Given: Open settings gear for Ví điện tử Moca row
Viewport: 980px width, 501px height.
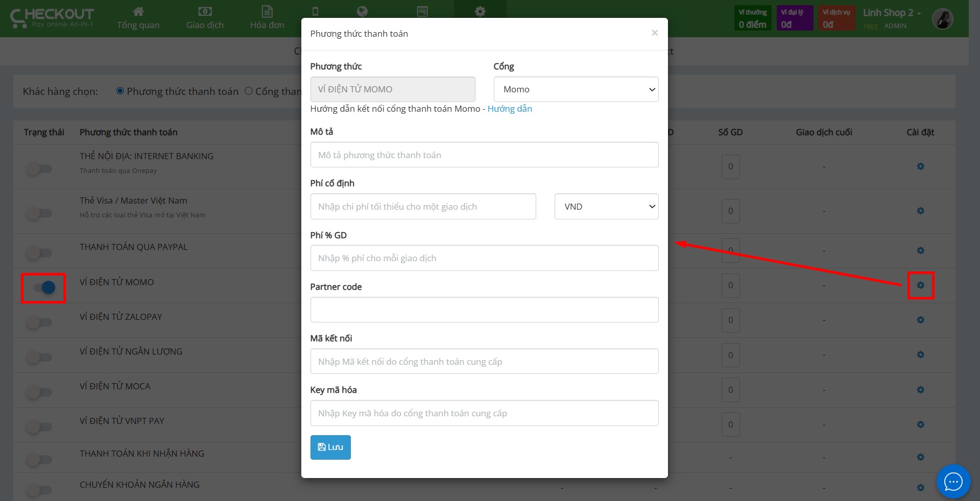Looking at the screenshot, I should click(x=920, y=390).
